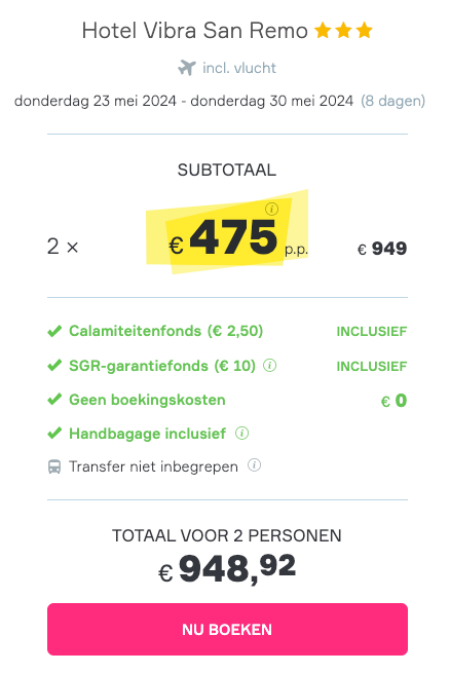Click checkmark next to SGR-garantiefonds

click(x=55, y=366)
